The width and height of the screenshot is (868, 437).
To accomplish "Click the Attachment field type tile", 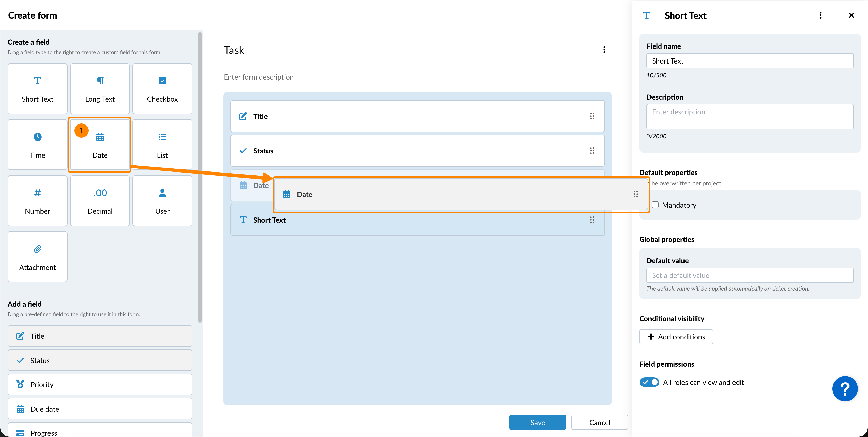I will 37,257.
